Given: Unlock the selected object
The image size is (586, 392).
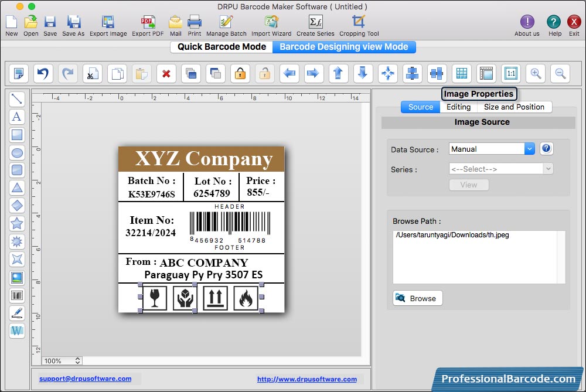Looking at the screenshot, I should [x=265, y=73].
